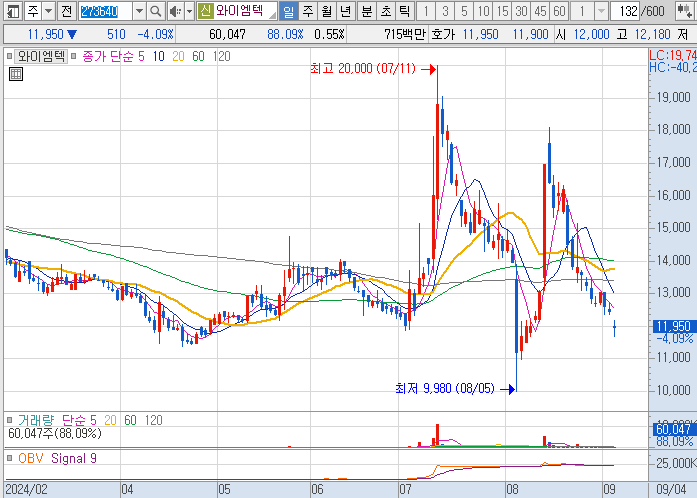Viewport: 697px width, 498px height.
Task: Click current price tag 11,950 on price axis
Action: coord(673,326)
